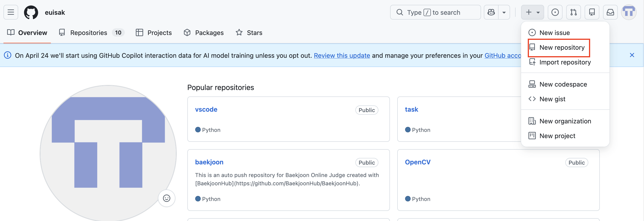Collapse the plus Create new dropdown

(x=532, y=12)
